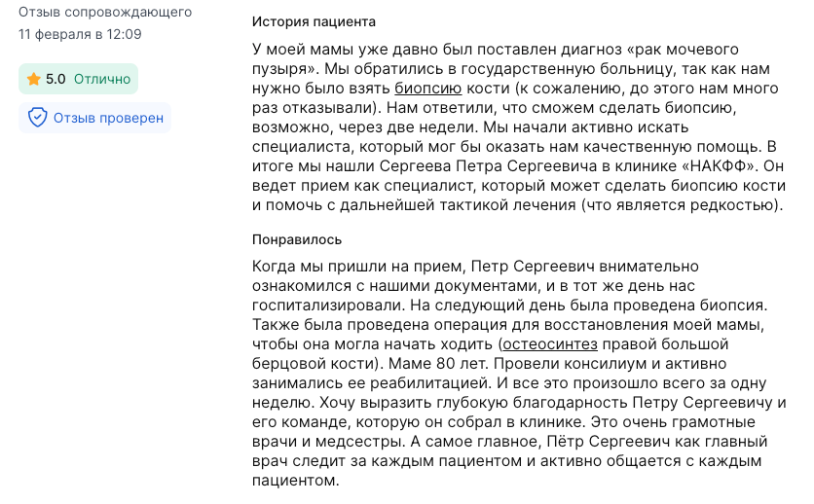814x504 pixels.
Task: Open the underlined "остеосинтез" term link
Action: [550, 344]
